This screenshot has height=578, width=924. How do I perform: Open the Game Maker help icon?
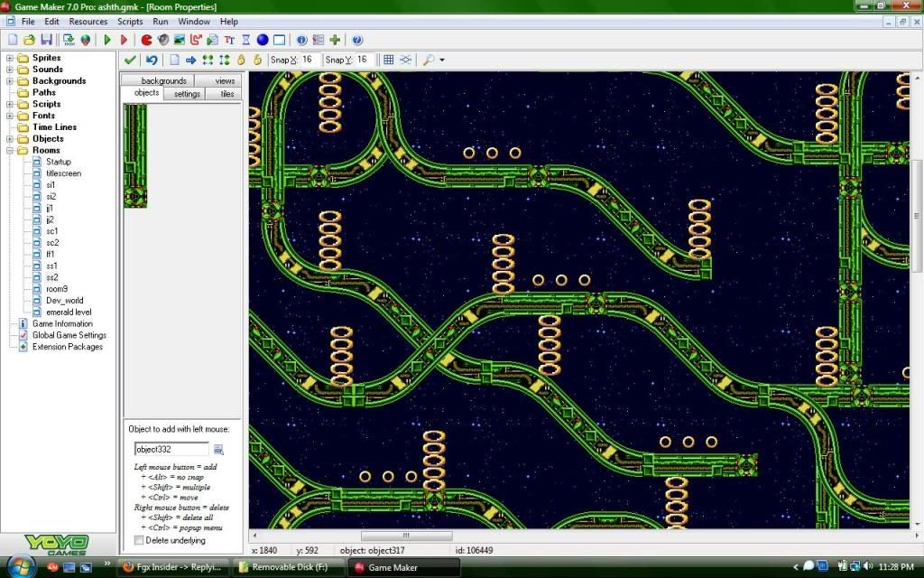click(357, 40)
